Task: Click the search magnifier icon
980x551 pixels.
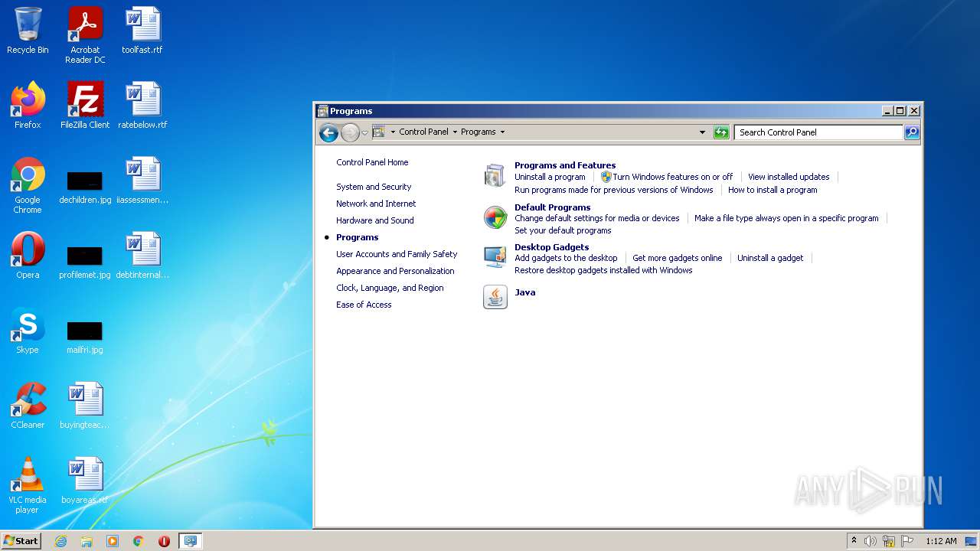Action: 912,132
